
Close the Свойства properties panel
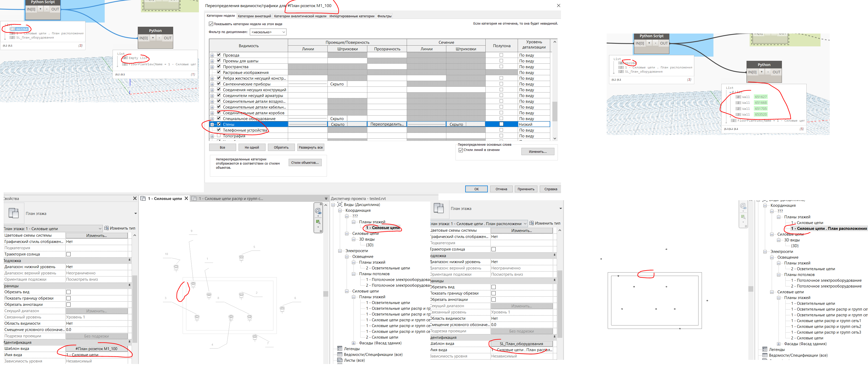(135, 198)
